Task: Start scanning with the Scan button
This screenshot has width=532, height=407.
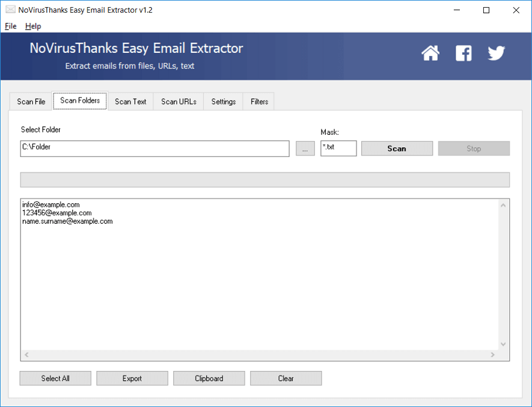Action: click(x=397, y=148)
